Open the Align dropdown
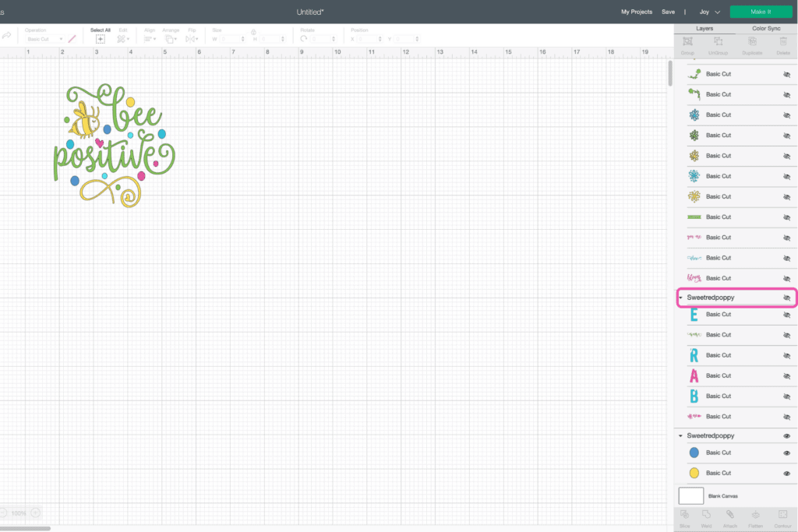798x532 pixels. pos(150,39)
